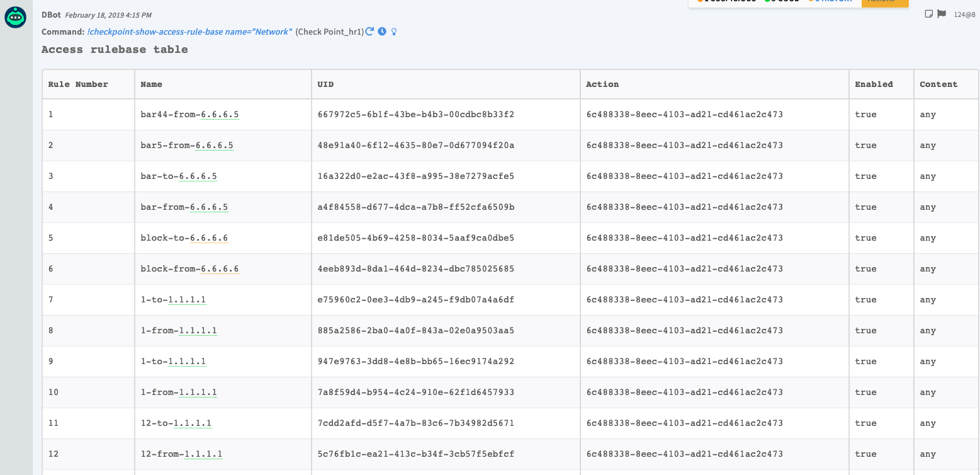Click the lightbulb icon next to the command
Viewport: 980px width, 475px height.
click(x=394, y=31)
